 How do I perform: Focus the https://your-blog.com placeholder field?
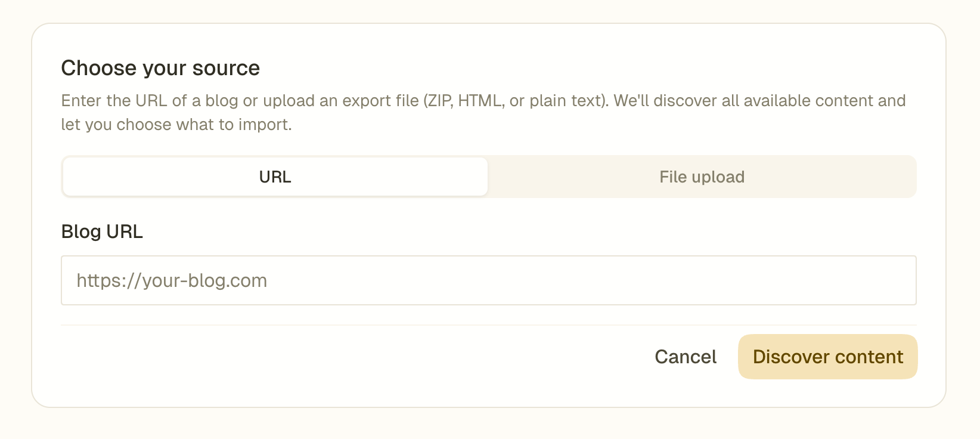click(x=488, y=280)
